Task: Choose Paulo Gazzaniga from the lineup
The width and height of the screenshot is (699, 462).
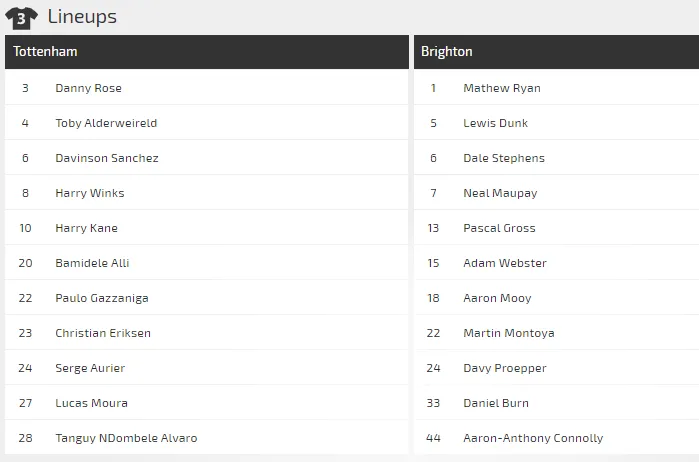Action: pyautogui.click(x=102, y=298)
